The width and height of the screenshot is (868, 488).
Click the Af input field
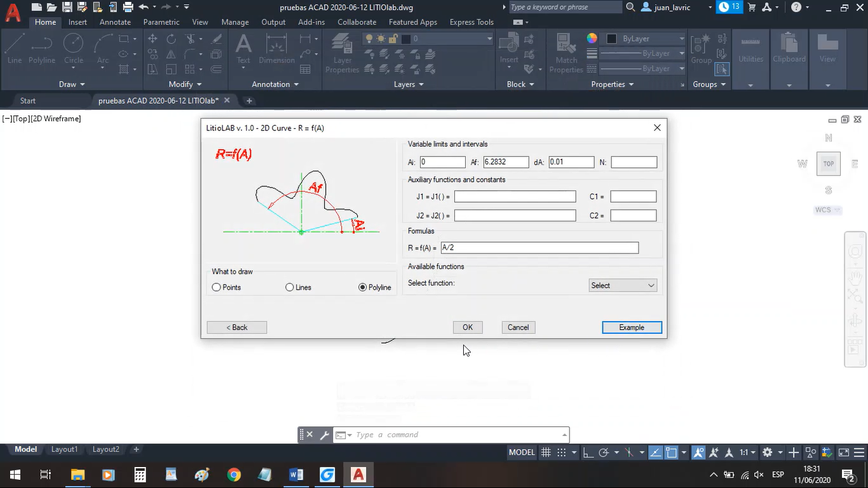[506, 162]
